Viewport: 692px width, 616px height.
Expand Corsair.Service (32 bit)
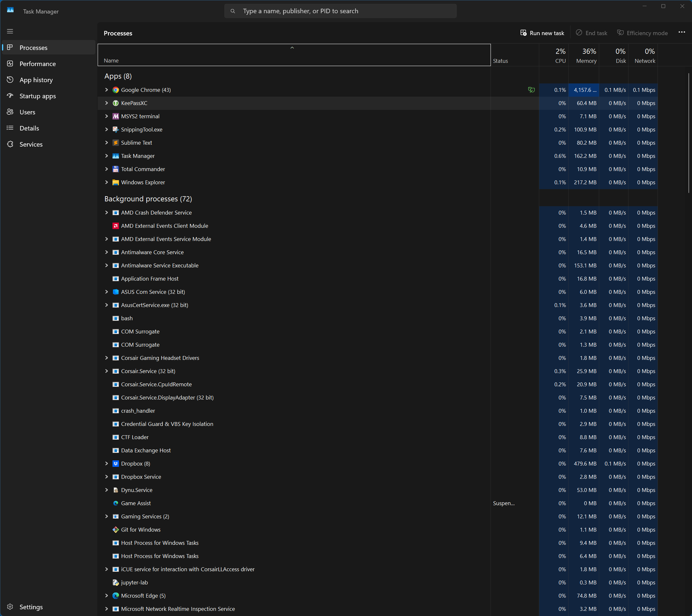[106, 371]
